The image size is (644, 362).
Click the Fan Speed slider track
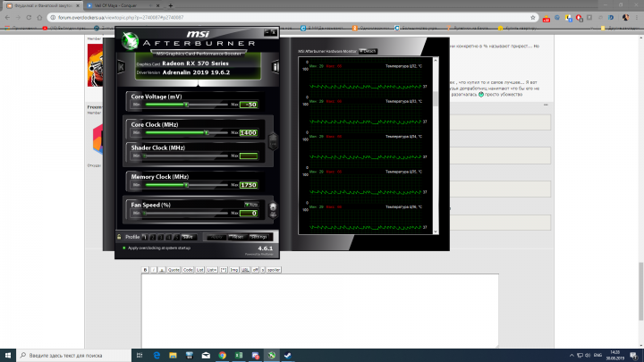[186, 213]
